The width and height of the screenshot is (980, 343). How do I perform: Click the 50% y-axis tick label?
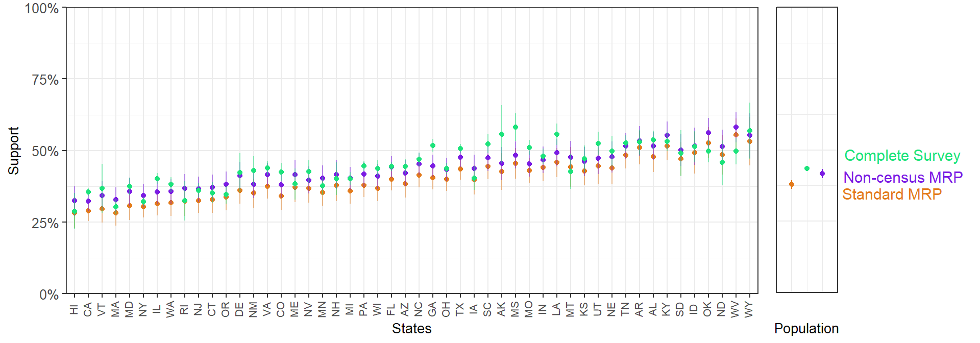[45, 152]
